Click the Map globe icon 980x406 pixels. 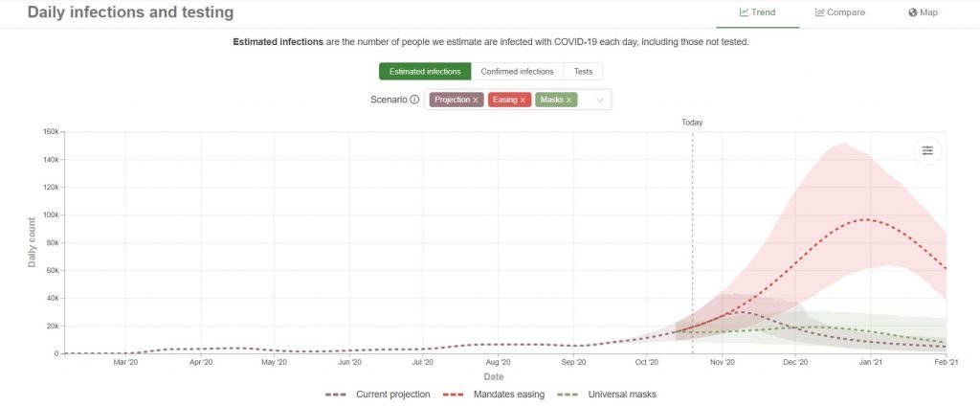pos(912,11)
